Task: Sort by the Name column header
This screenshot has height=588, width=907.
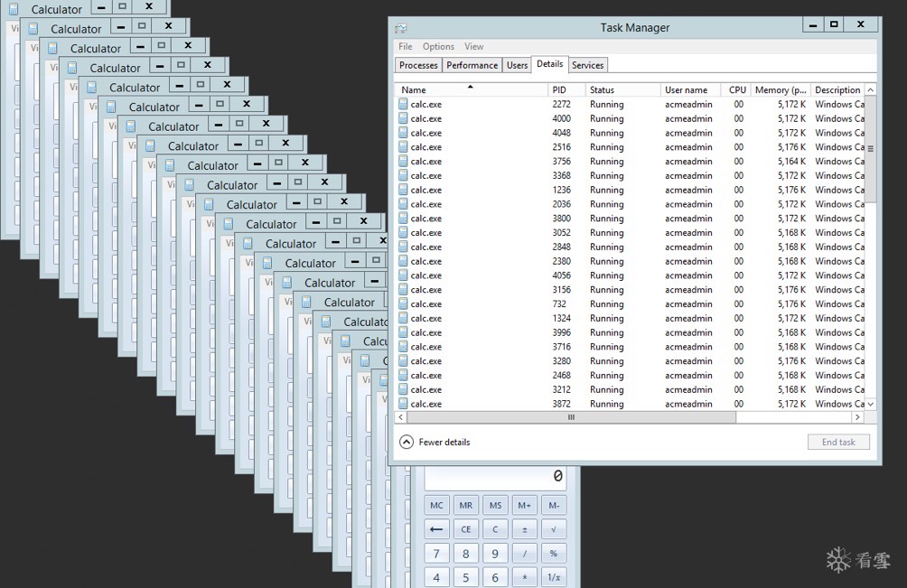Action: (x=472, y=89)
